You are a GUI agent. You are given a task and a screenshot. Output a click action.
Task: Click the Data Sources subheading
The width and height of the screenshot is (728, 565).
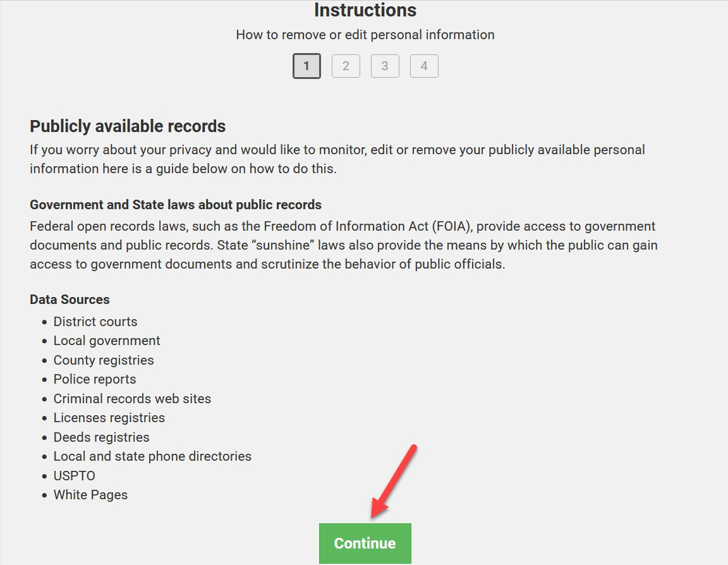click(70, 300)
